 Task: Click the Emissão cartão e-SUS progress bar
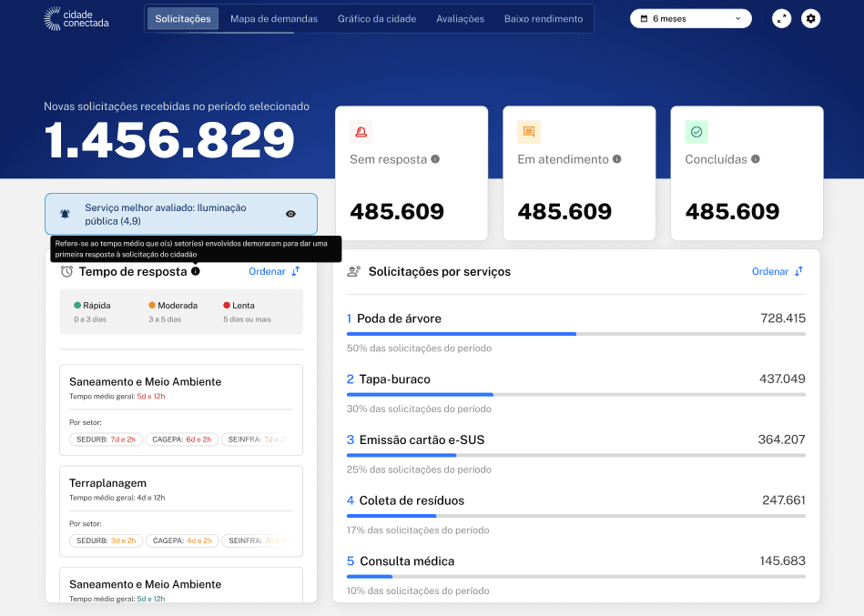coord(575,455)
